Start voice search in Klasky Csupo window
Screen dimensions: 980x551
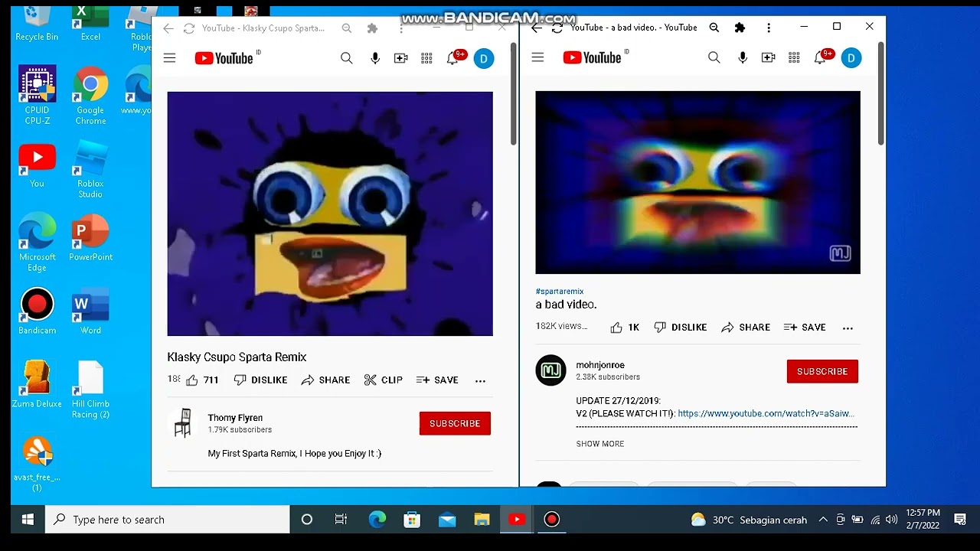pyautogui.click(x=375, y=58)
